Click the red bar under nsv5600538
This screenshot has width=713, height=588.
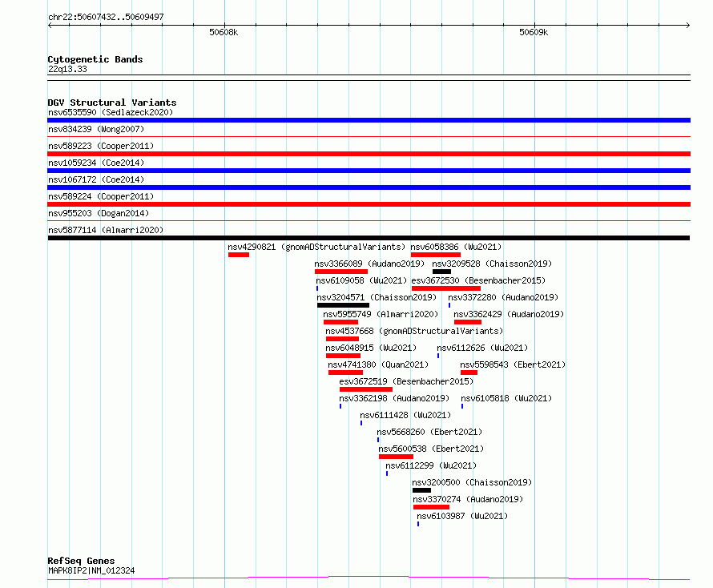[x=397, y=457]
